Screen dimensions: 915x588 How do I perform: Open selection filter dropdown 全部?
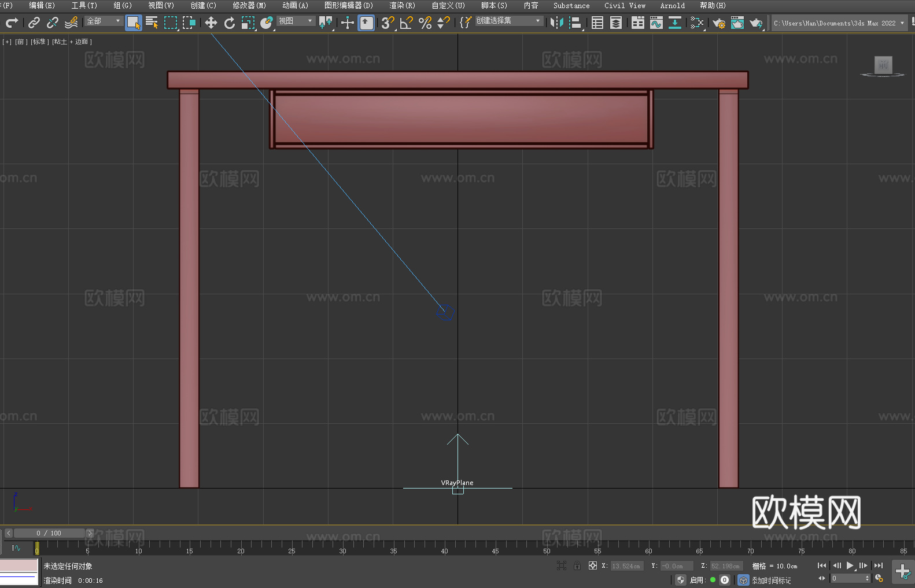[x=104, y=21]
